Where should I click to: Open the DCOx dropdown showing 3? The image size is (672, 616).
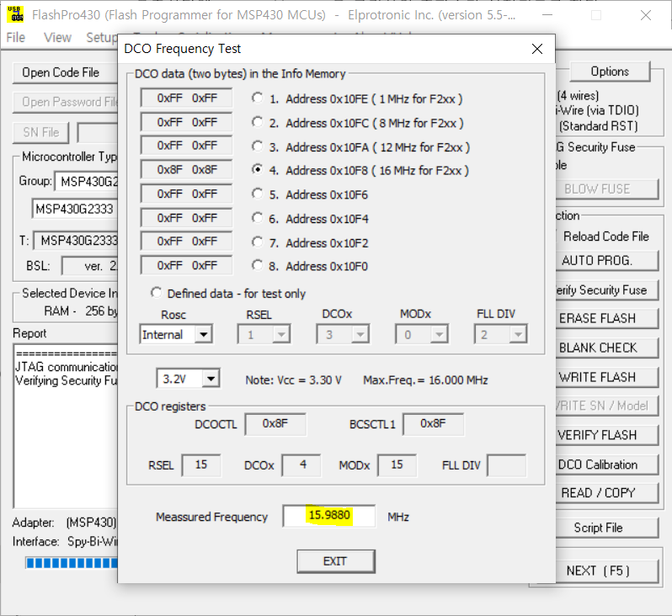pos(360,335)
